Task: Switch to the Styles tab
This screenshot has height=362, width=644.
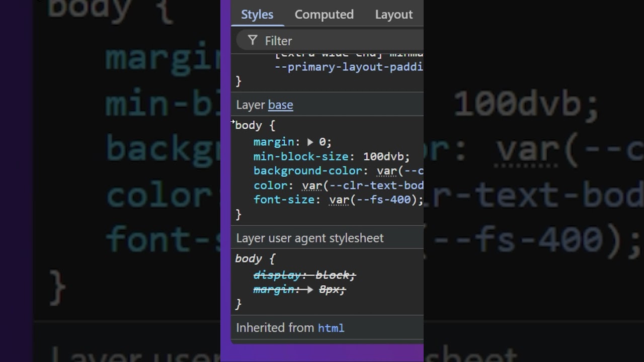Action: [x=257, y=15]
